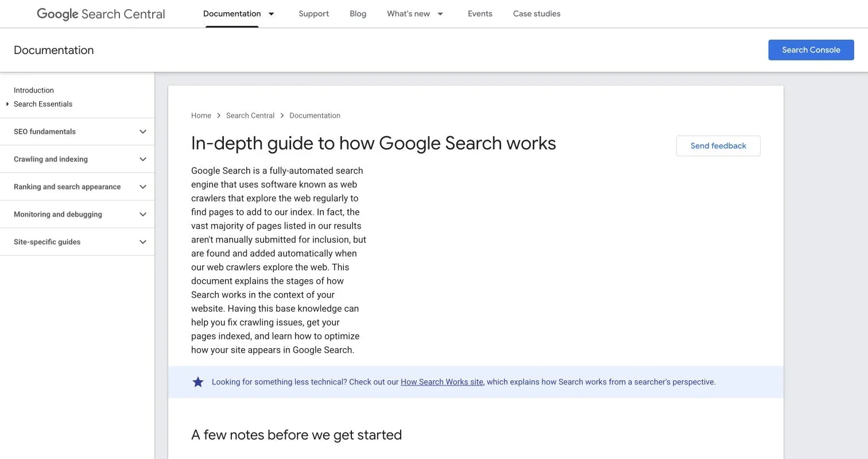Click the Documentation heading in subheader
The width and height of the screenshot is (868, 459).
pyautogui.click(x=54, y=50)
